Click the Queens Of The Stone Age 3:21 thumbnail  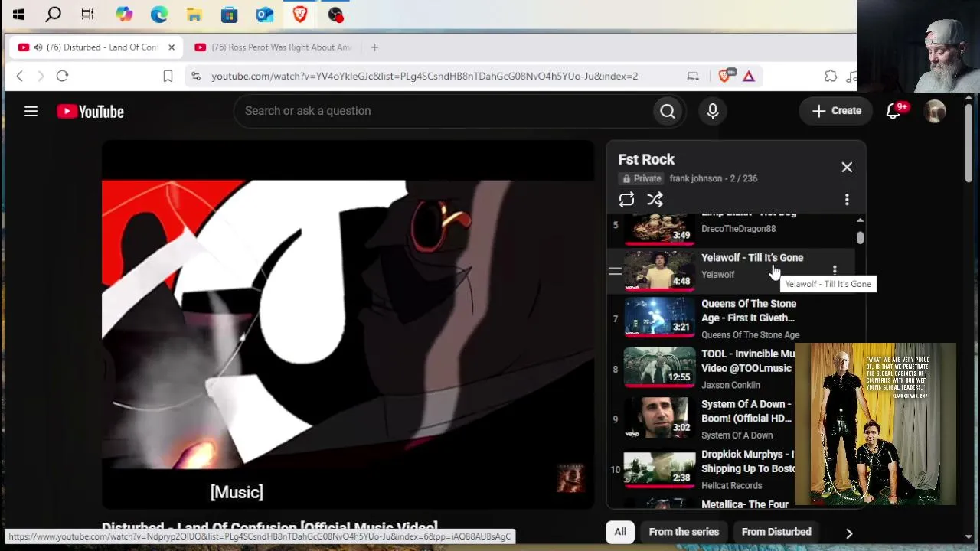coord(659,316)
